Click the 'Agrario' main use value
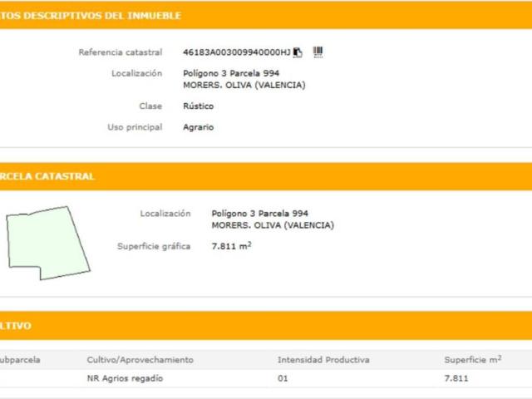This screenshot has height=399, width=532. (198, 127)
